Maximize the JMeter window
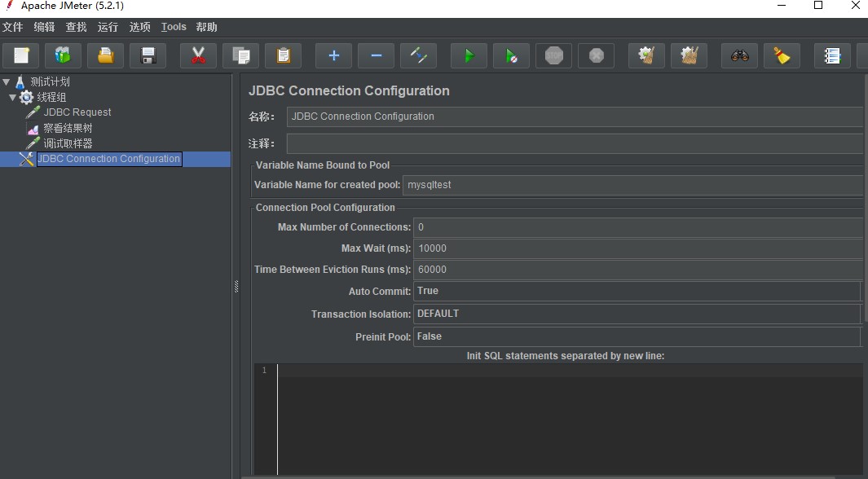 [818, 6]
